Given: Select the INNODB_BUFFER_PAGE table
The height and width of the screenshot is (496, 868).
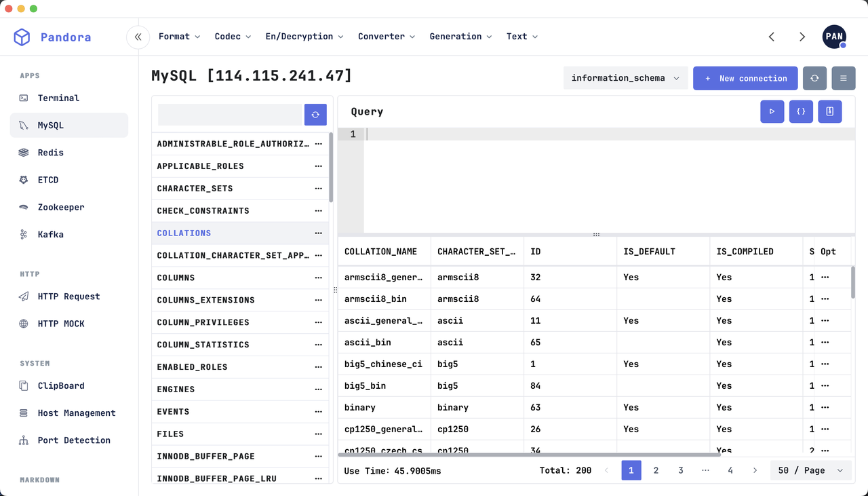Looking at the screenshot, I should 240,456.
